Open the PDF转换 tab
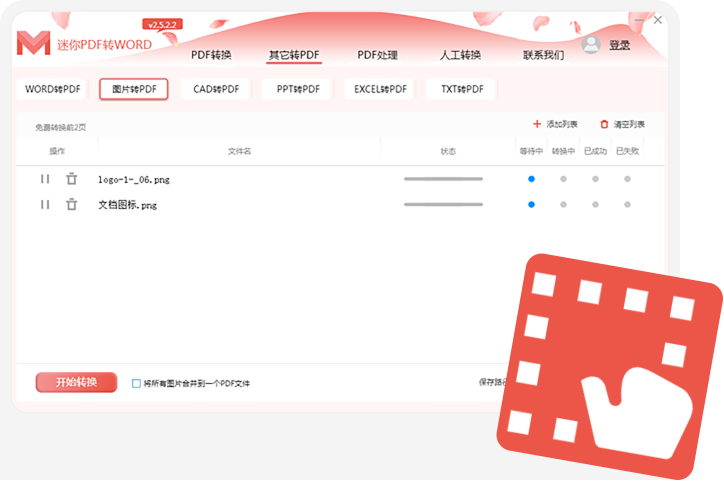The height and width of the screenshot is (481, 724). point(211,55)
